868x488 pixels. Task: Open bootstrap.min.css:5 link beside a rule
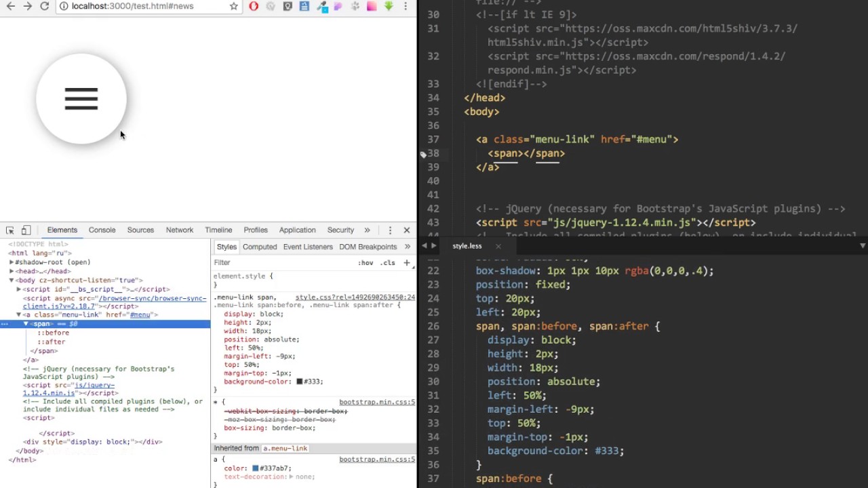(x=377, y=460)
